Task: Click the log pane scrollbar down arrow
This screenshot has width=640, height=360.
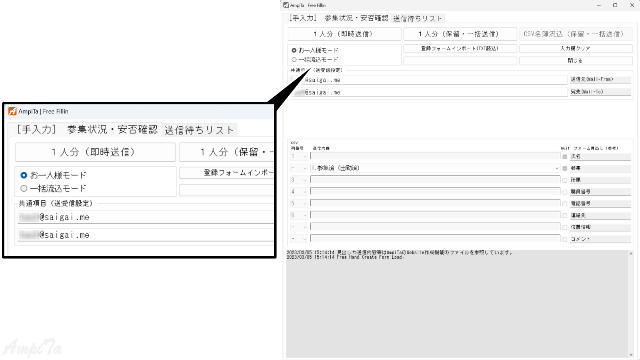Action: 631,356
